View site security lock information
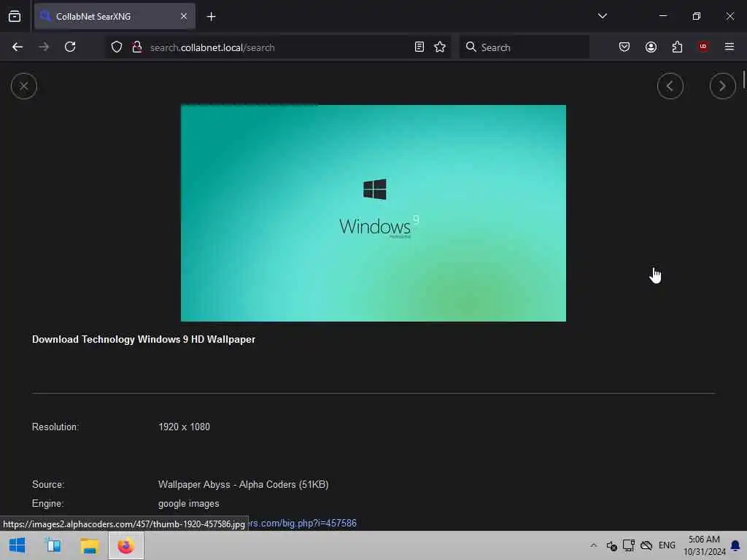This screenshot has height=560, width=747. click(x=137, y=47)
